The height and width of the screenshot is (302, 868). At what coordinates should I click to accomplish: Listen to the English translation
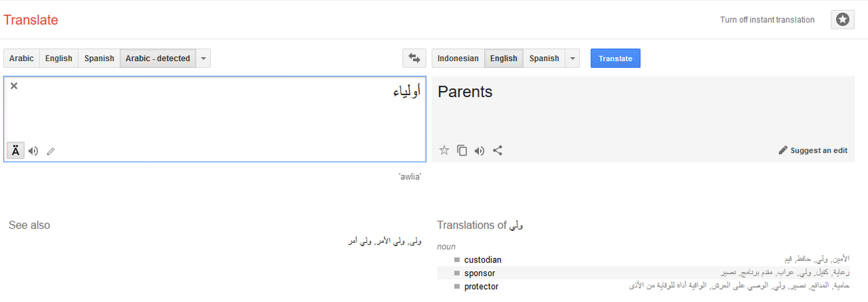tap(479, 151)
